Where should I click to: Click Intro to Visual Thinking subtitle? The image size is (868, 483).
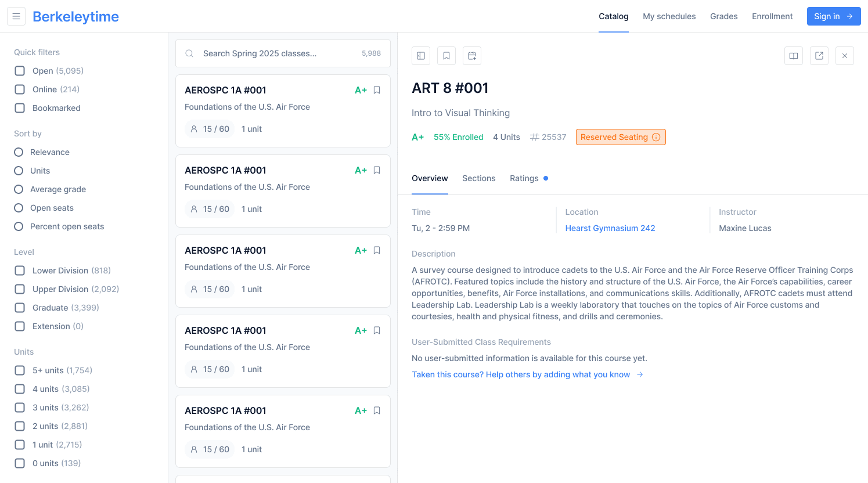tap(460, 113)
